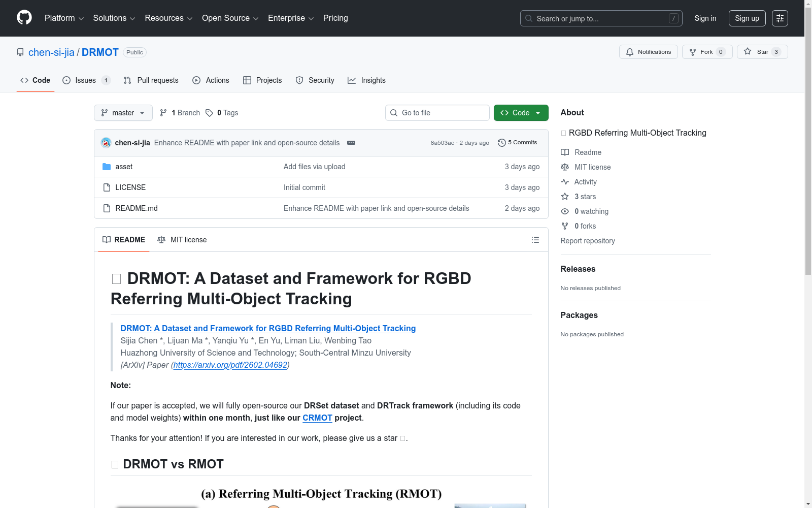
Task: Open the LICENSE file
Action: [130, 187]
